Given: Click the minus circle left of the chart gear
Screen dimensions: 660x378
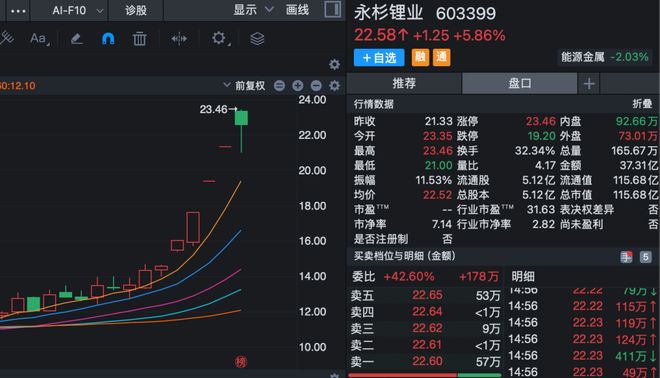Looking at the screenshot, I should 316,85.
